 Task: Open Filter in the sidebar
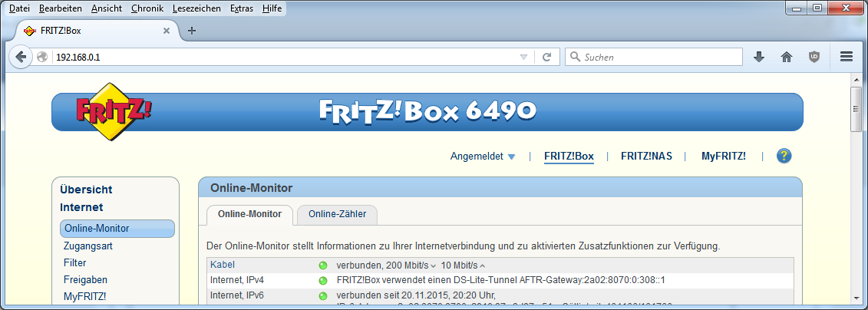[x=74, y=263]
